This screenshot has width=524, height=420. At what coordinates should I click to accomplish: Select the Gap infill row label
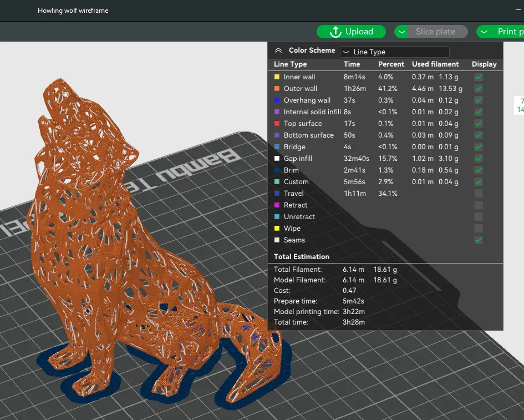pos(298,159)
